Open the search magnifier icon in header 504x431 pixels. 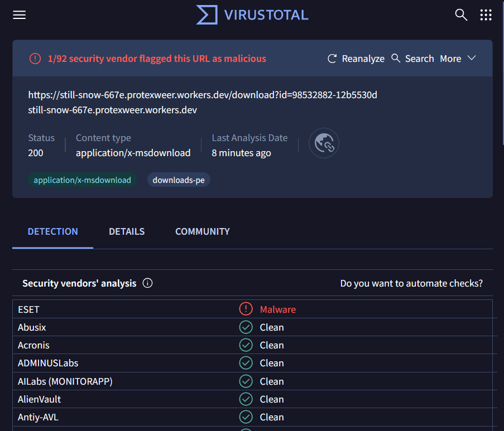461,14
